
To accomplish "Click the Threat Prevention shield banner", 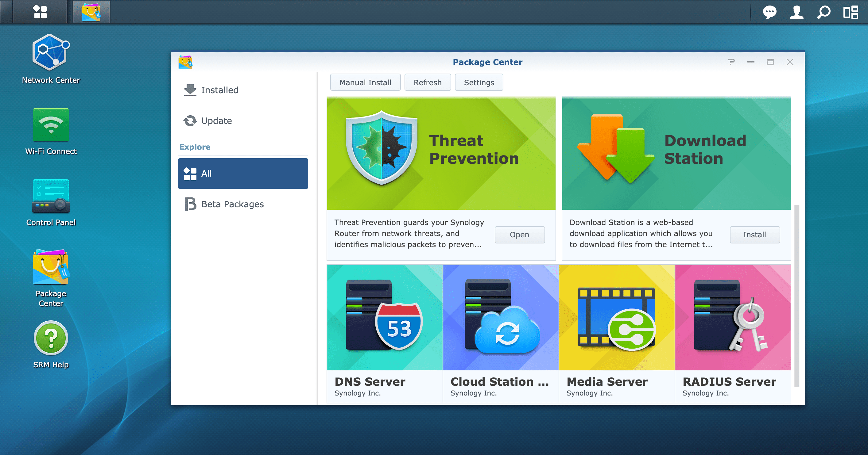I will [x=441, y=154].
